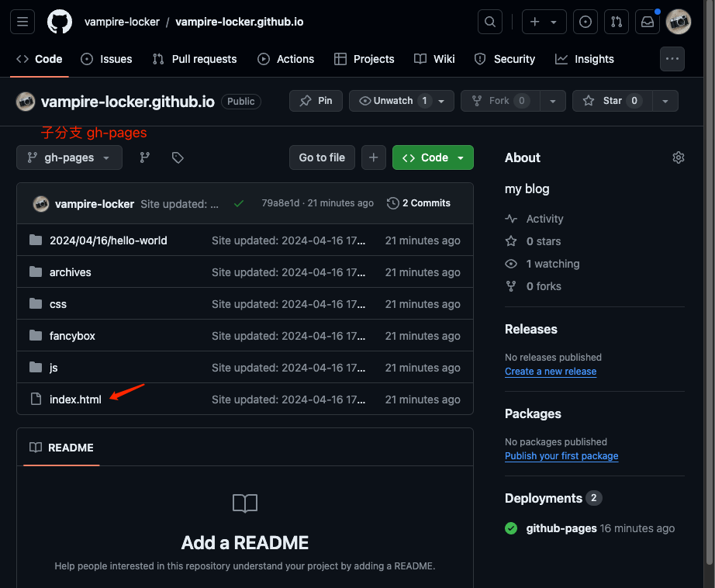Expand the Star lists dropdown arrow
The height and width of the screenshot is (588, 715).
pos(665,101)
